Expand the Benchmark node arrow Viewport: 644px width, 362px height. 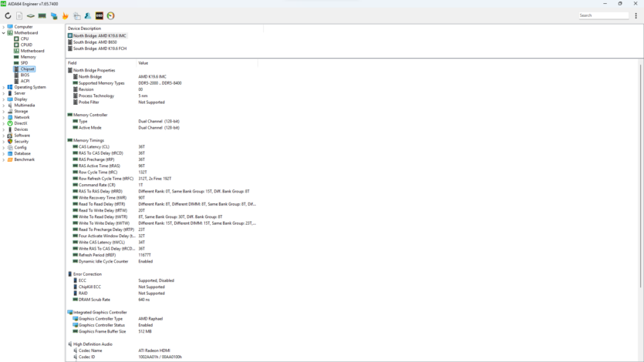4,159
